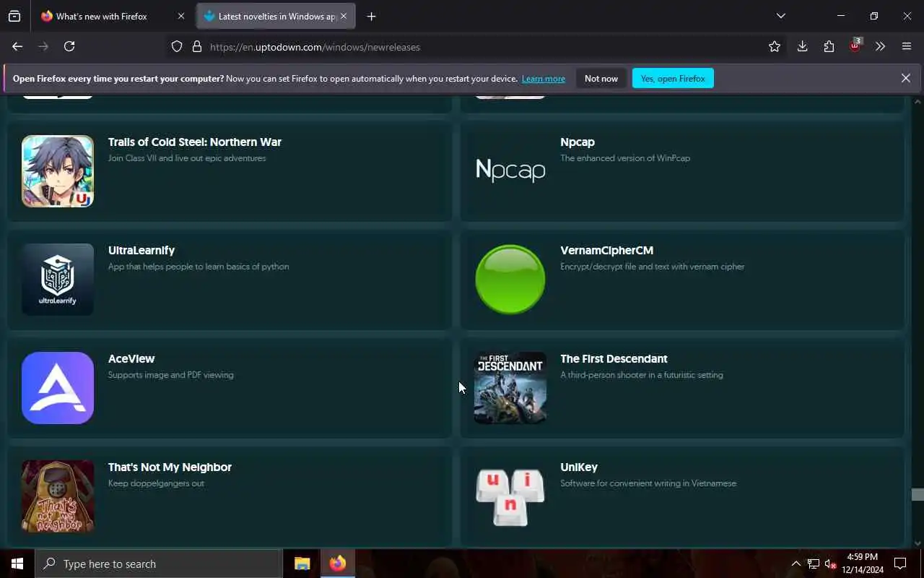Screen dimensions: 924x578
Task: Bookmark this page with the star
Action: pos(775,46)
